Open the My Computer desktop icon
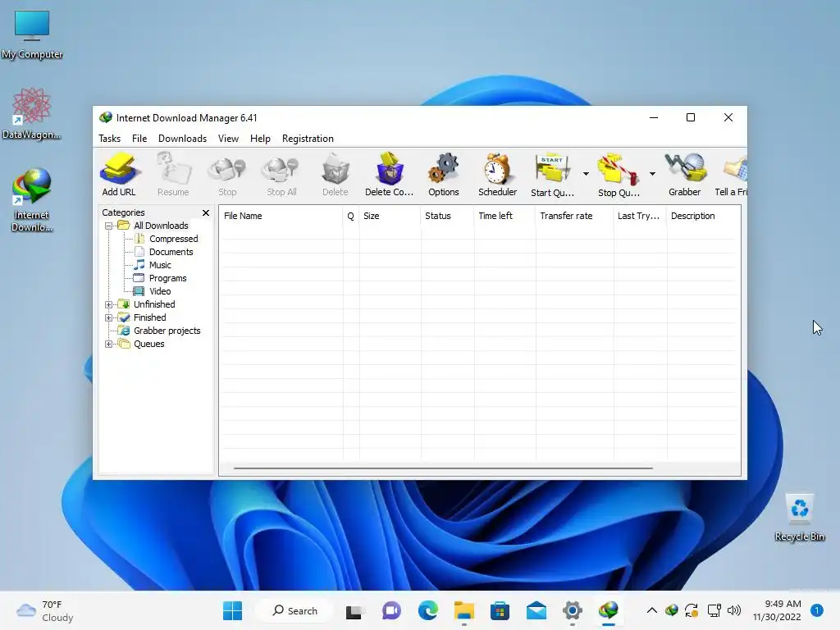The height and width of the screenshot is (630, 840). click(x=32, y=34)
